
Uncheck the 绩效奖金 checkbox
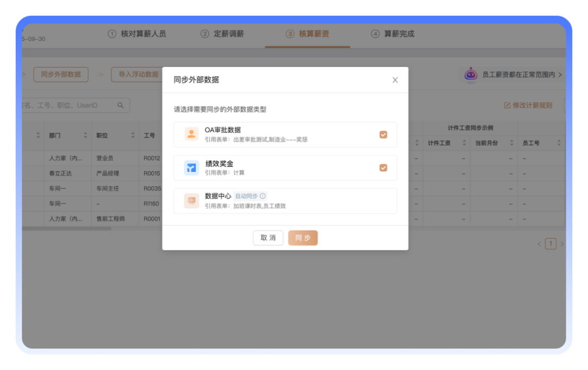click(x=383, y=168)
